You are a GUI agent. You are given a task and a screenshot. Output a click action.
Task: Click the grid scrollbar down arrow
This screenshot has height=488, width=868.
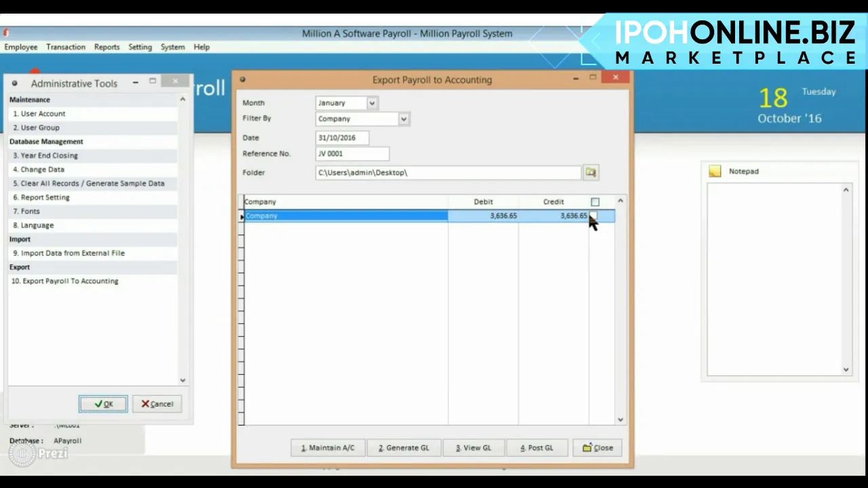click(x=620, y=420)
